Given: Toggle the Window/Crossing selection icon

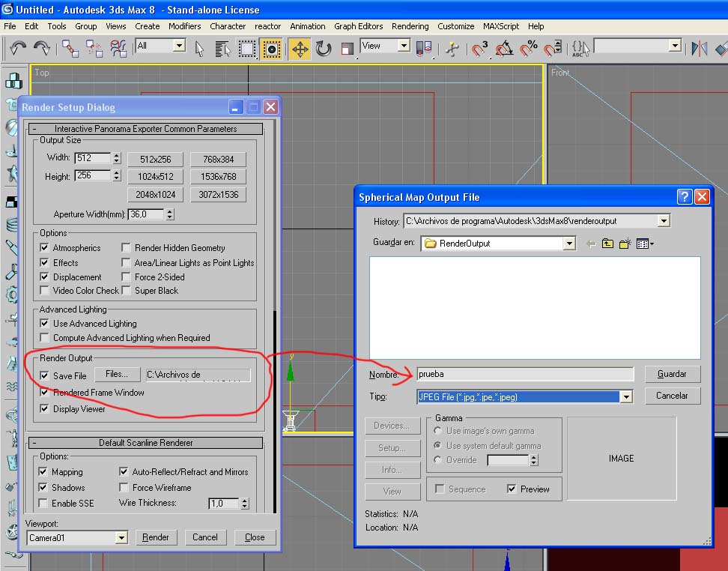Looking at the screenshot, I should tap(271, 49).
